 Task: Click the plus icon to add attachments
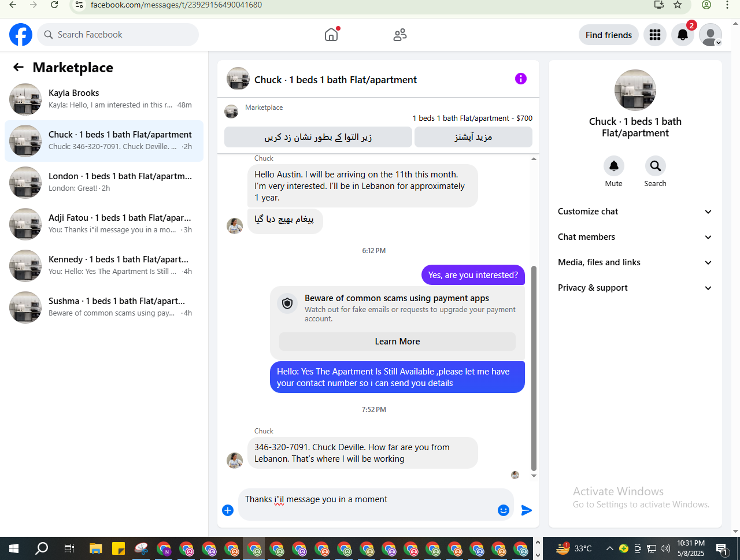[228, 510]
